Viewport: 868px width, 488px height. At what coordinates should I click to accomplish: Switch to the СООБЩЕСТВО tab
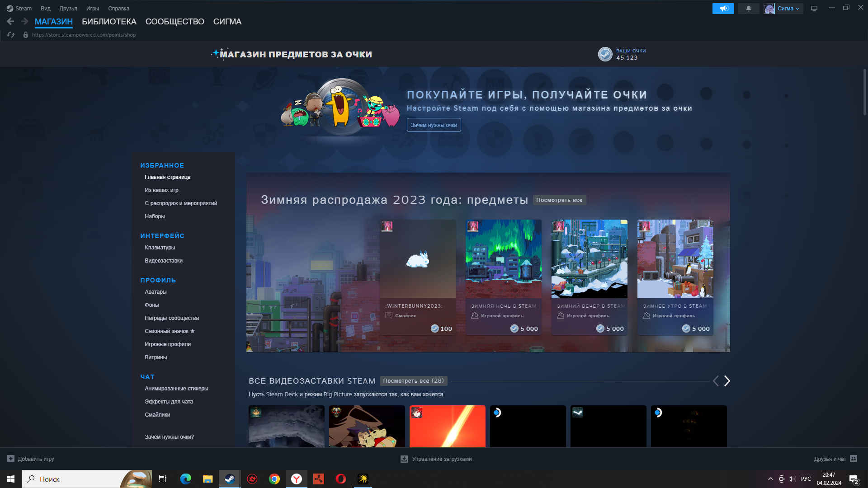(x=175, y=21)
